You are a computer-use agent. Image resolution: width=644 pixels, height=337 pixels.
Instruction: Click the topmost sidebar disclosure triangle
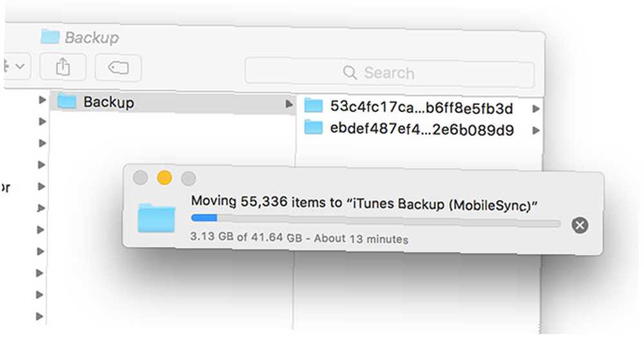point(42,99)
